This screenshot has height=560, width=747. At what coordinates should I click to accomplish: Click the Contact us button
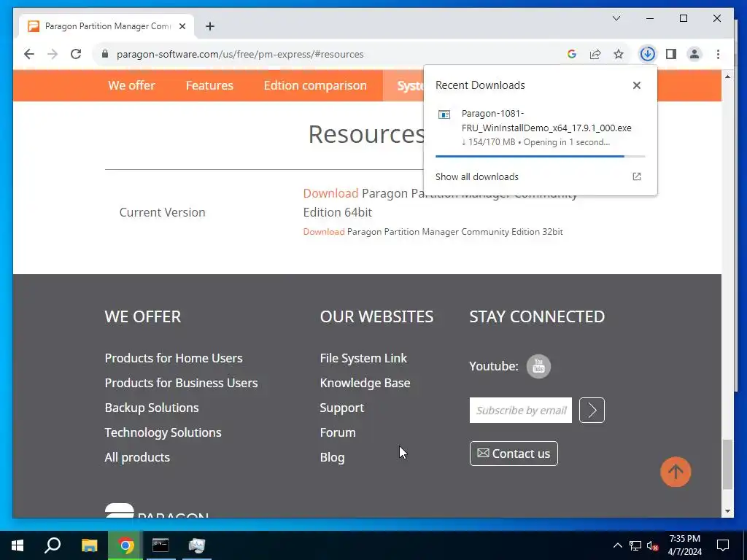coord(514,454)
